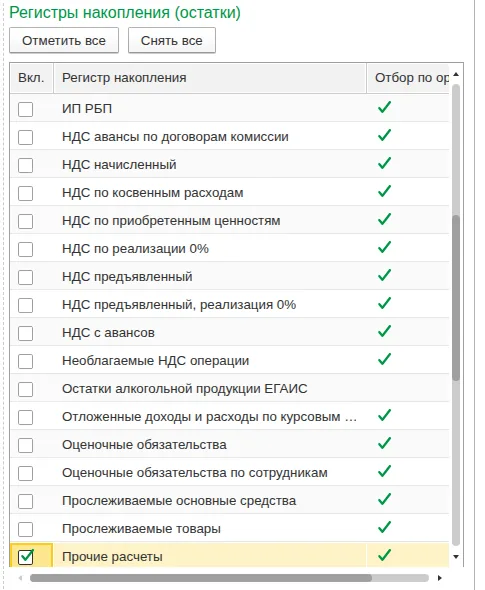Click green tick in 'Прочие расчеты' row

[x=385, y=555]
